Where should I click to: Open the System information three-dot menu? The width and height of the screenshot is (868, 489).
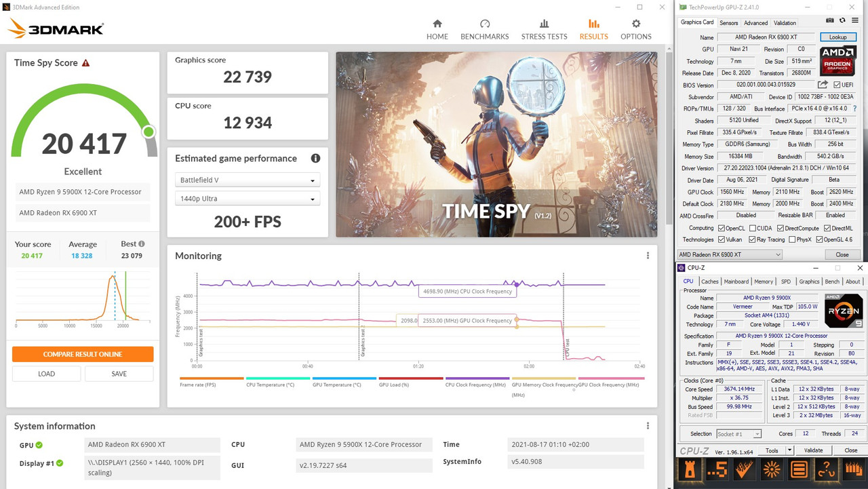(648, 426)
